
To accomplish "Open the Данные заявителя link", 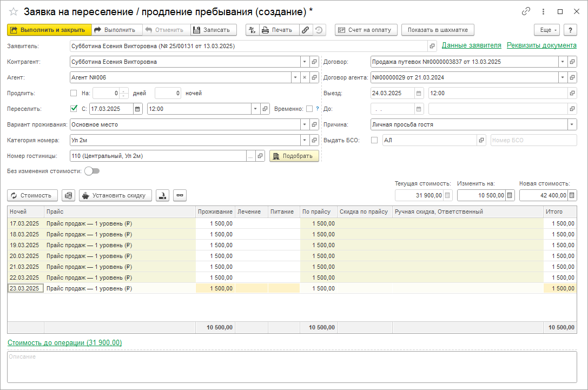I will coord(471,46).
